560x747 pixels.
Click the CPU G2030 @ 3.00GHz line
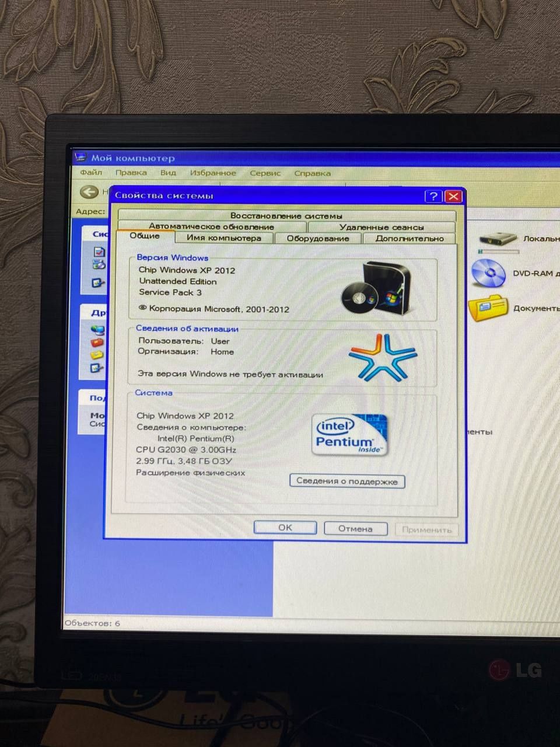pyautogui.click(x=186, y=450)
